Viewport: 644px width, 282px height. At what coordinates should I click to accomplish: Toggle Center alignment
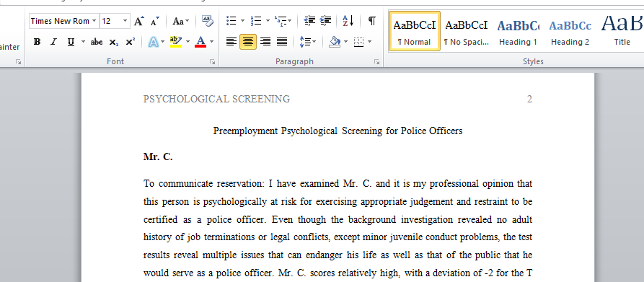click(248, 41)
